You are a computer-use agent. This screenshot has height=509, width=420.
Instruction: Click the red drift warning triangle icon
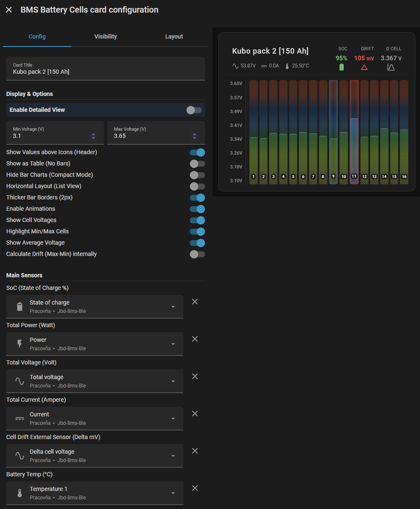pyautogui.click(x=364, y=67)
